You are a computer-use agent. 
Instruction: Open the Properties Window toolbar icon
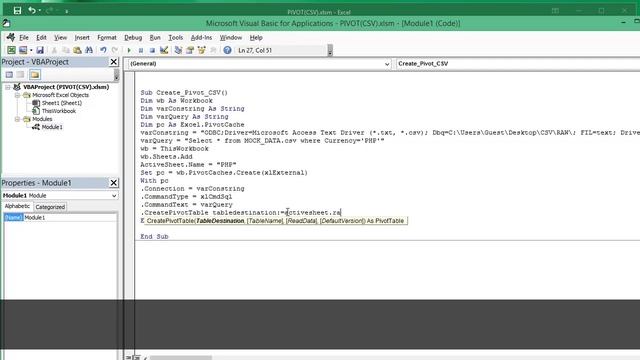point(190,50)
